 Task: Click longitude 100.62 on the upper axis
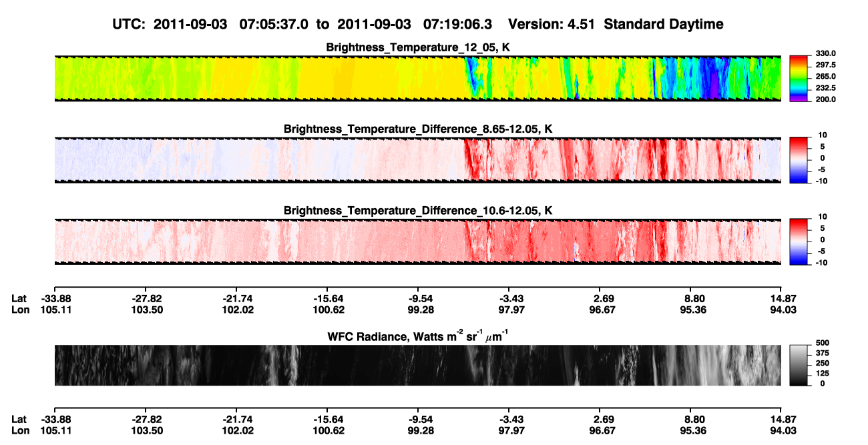pos(327,310)
